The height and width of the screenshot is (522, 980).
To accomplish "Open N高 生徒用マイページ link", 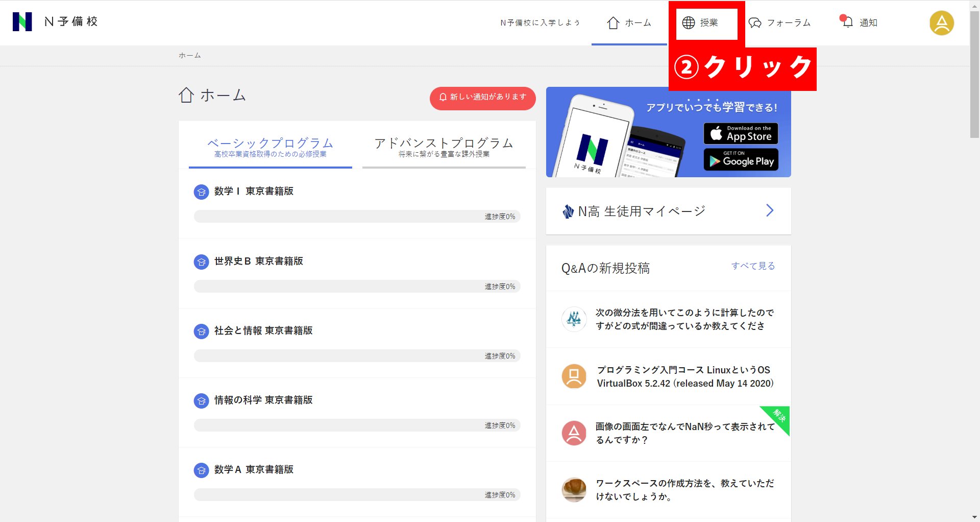I will [x=669, y=211].
